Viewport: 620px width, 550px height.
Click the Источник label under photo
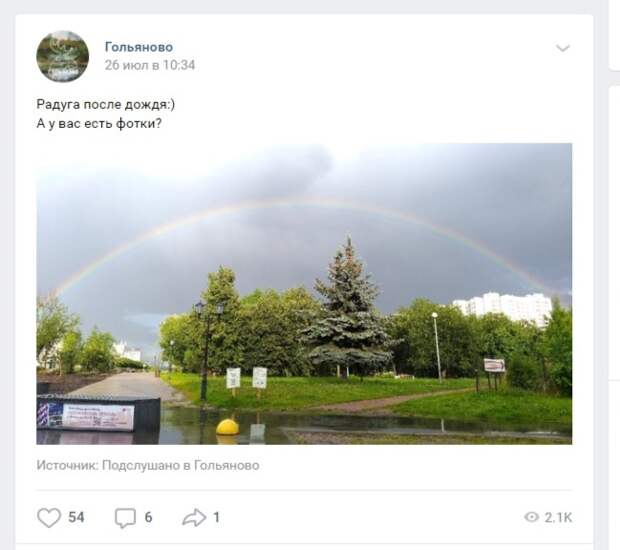(67, 465)
